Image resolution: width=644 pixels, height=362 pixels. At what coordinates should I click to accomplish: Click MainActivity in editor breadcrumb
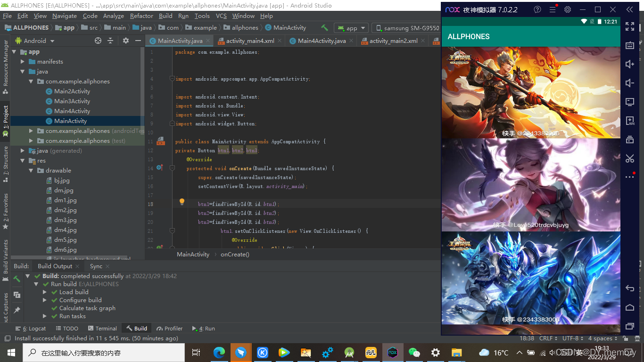click(193, 255)
